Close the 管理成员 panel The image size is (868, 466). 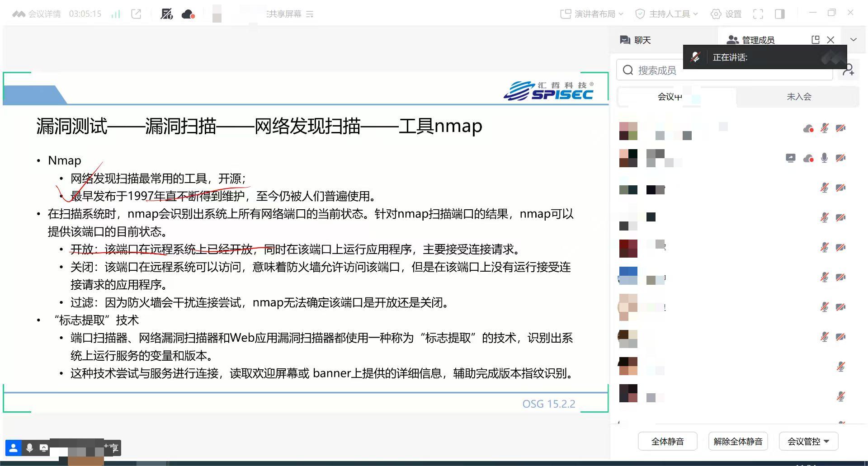830,40
